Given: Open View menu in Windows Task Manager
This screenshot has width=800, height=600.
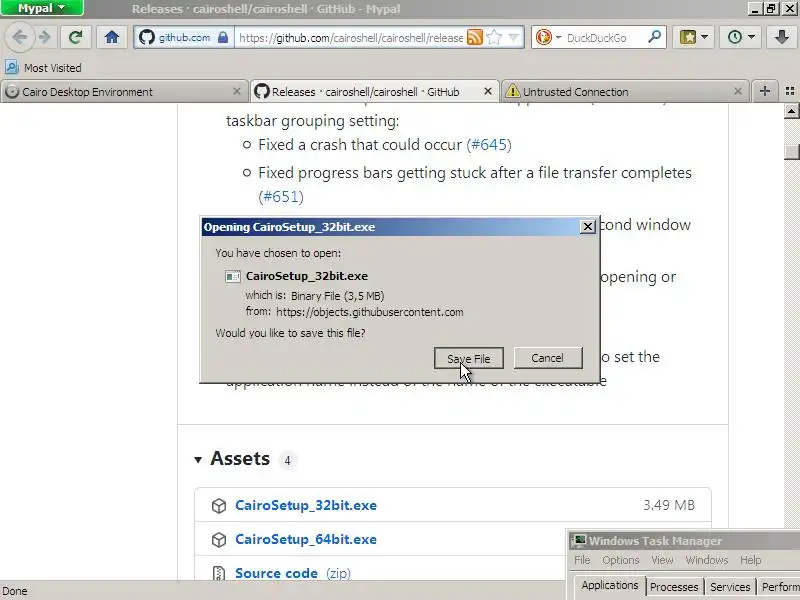Looking at the screenshot, I should (x=662, y=560).
